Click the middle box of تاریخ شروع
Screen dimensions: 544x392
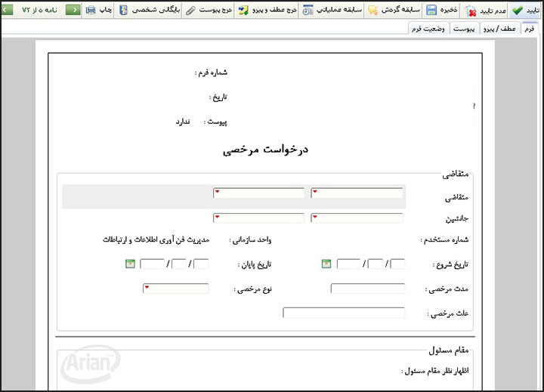[375, 264]
